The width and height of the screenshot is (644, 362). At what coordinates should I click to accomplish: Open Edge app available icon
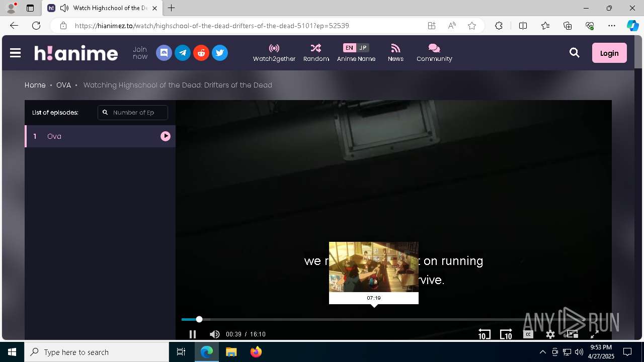pyautogui.click(x=432, y=26)
